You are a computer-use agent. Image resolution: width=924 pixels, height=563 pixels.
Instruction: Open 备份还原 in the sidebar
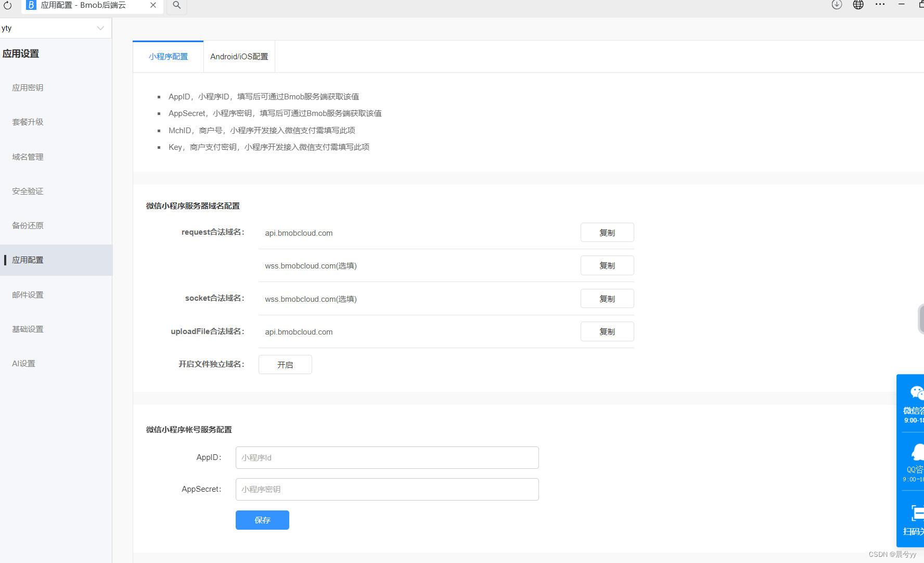[28, 226]
